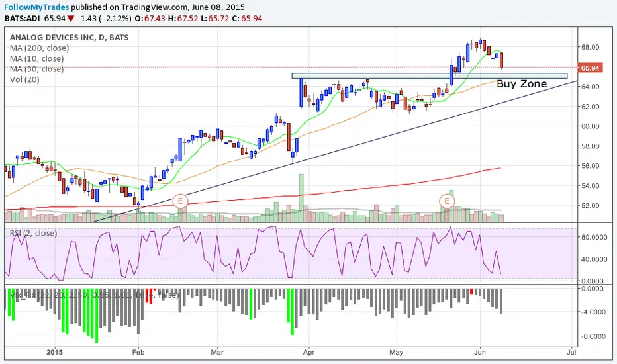Click the close price C:65.94 value
617x364 pixels.
248,19
